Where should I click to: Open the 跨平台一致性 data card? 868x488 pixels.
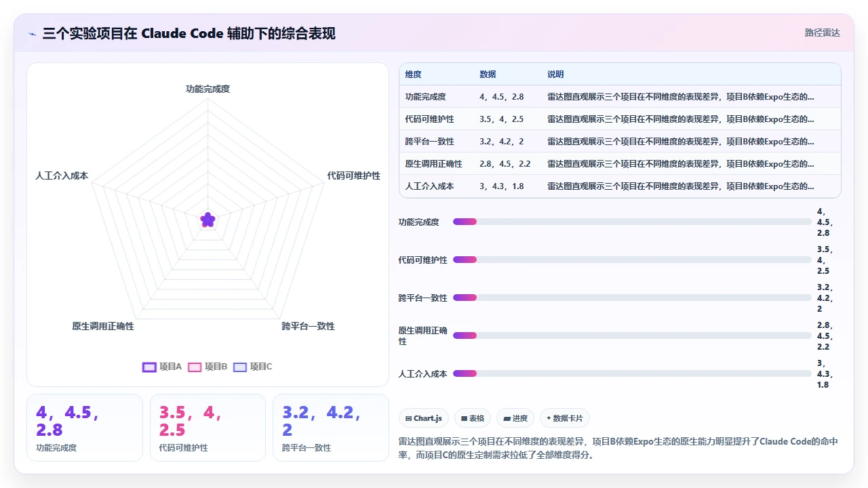click(x=331, y=428)
